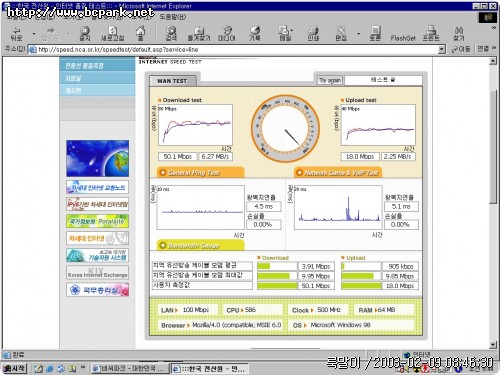Switch to the WAN TEST tab
The image size is (500, 375).
point(172,81)
